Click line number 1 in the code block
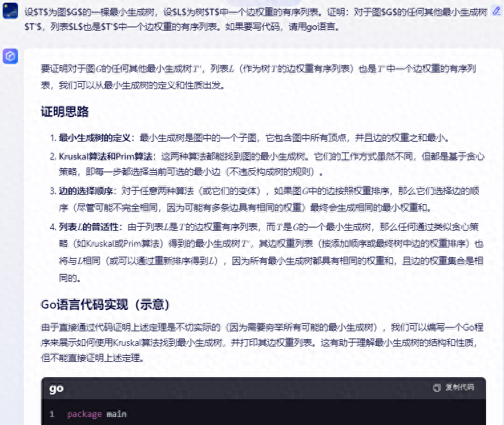The image size is (504, 425). 52,414
